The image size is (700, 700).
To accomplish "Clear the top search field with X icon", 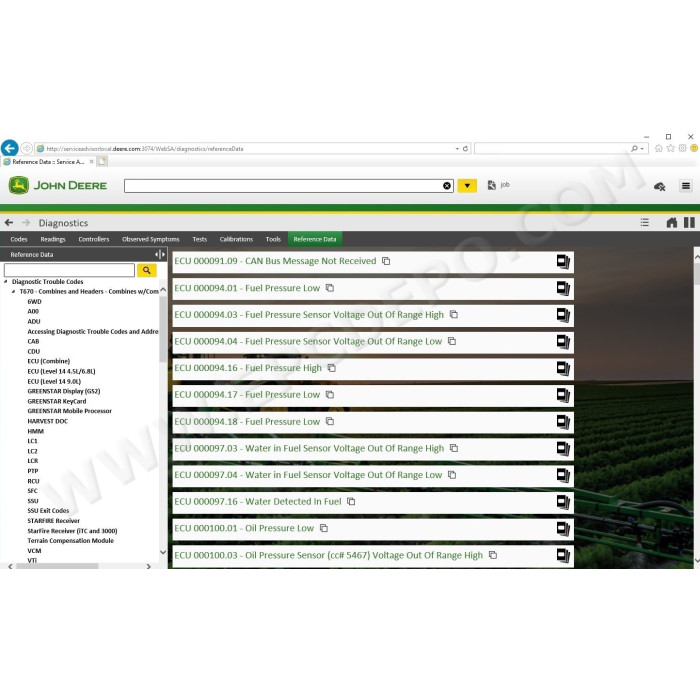I will 446,186.
